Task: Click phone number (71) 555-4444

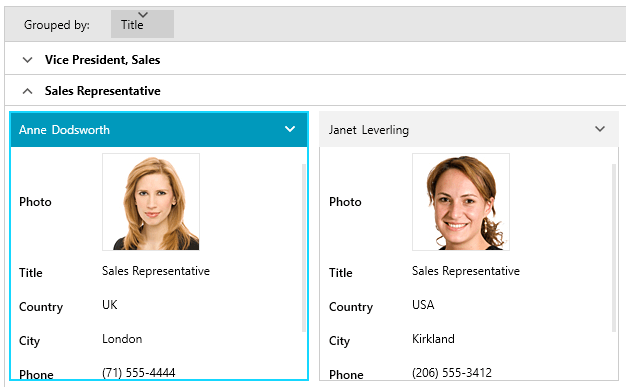Action: pyautogui.click(x=139, y=373)
